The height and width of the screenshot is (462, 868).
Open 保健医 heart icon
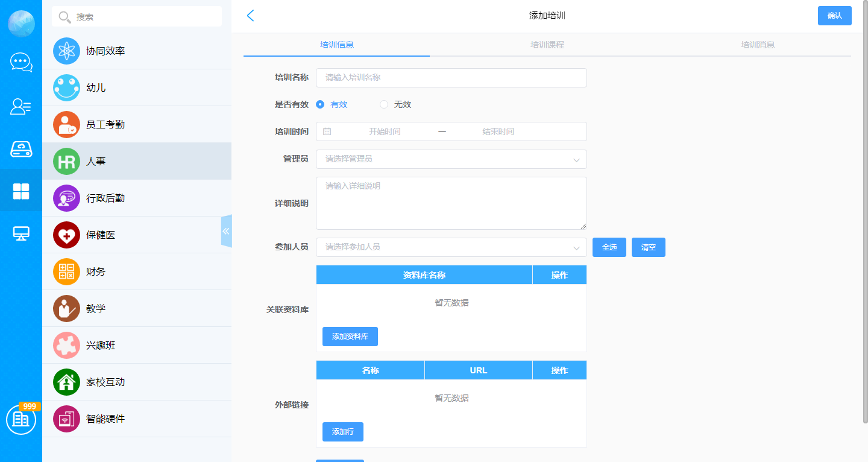pos(66,235)
